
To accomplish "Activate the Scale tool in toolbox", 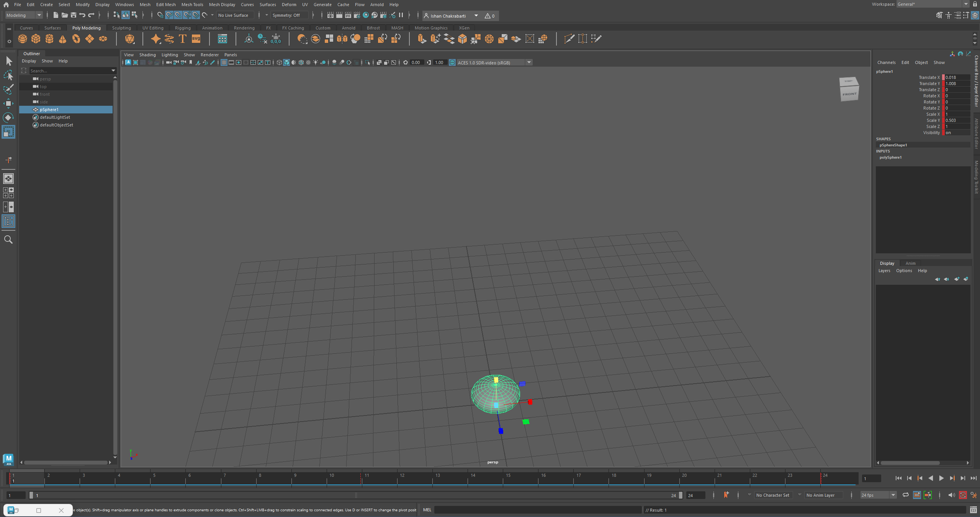I will coord(9,132).
